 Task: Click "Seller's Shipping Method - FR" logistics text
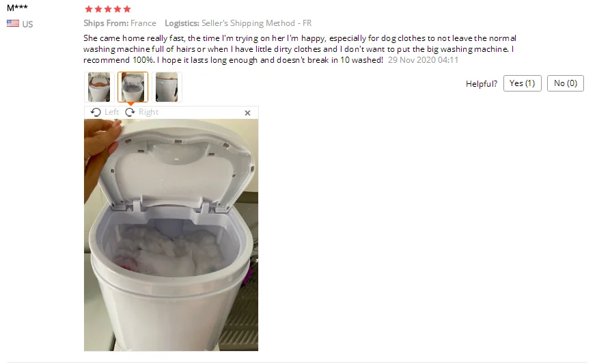[x=256, y=23]
